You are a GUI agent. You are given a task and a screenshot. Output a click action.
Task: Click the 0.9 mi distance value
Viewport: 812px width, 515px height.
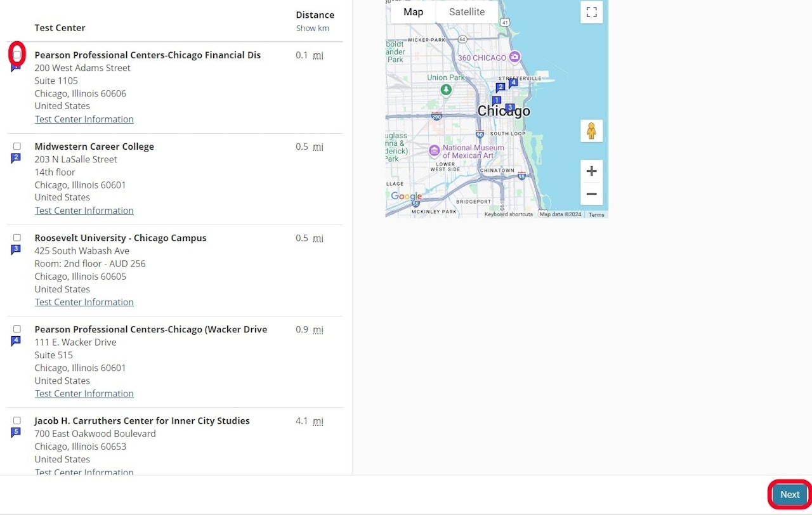[310, 329]
